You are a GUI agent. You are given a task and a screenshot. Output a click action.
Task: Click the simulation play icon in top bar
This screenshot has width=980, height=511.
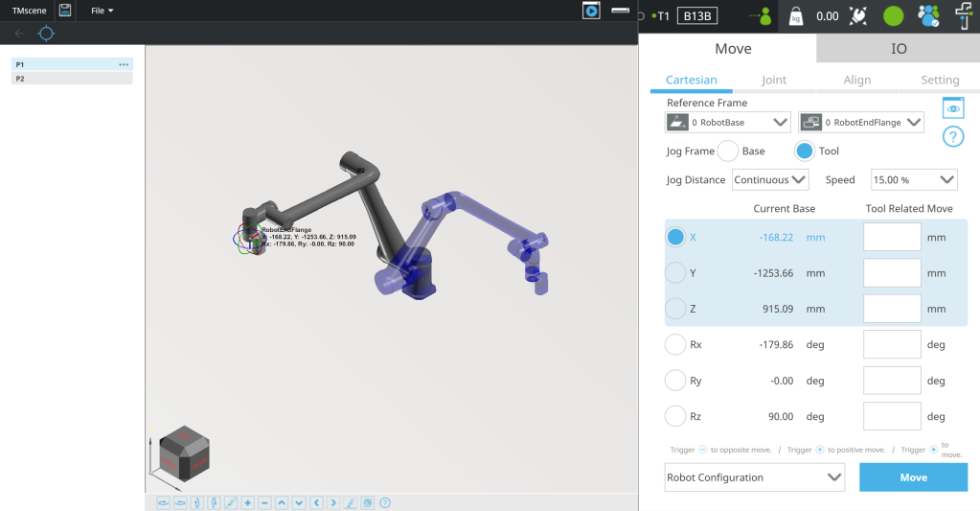(591, 11)
